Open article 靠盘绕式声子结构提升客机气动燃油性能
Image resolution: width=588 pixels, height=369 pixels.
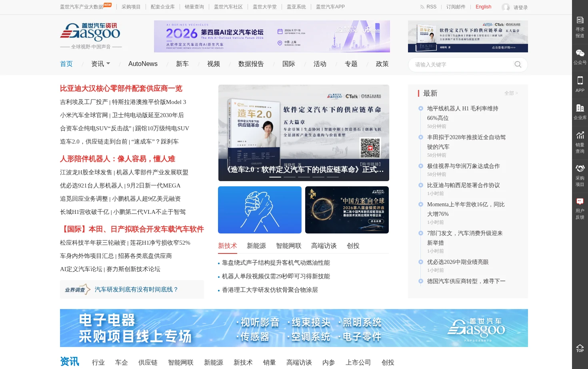(276, 263)
